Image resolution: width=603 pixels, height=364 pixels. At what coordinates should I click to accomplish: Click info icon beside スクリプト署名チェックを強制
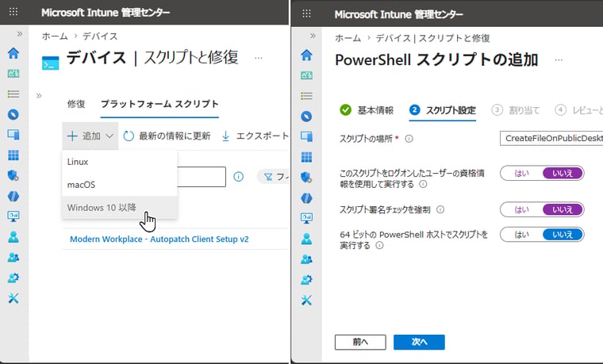440,209
